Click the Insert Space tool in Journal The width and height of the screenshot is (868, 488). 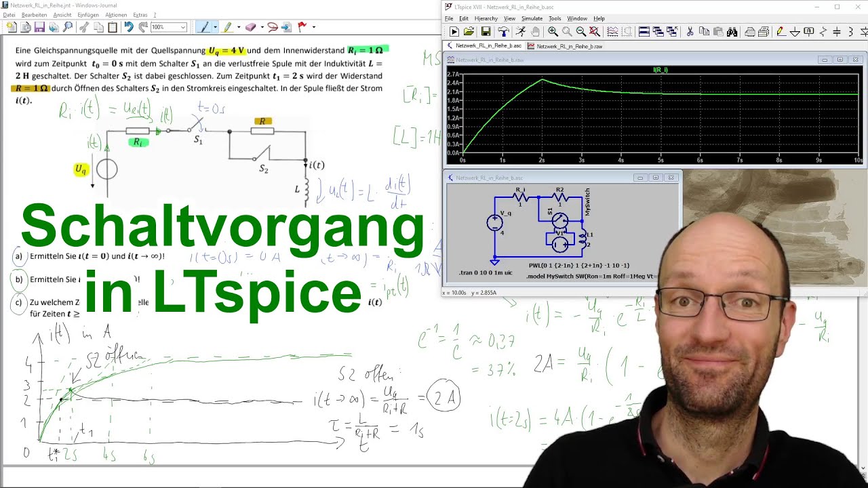[x=286, y=27]
